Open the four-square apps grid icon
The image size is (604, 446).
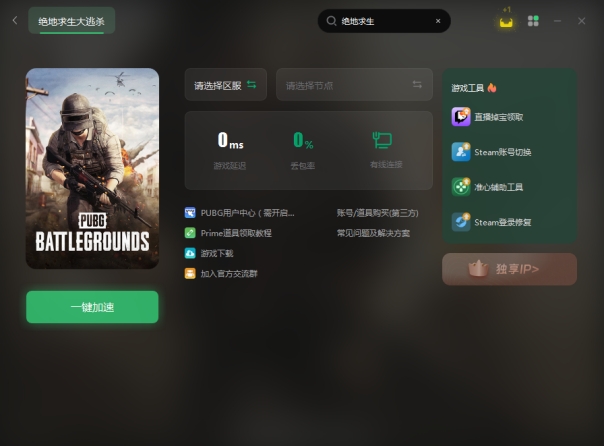coord(533,21)
